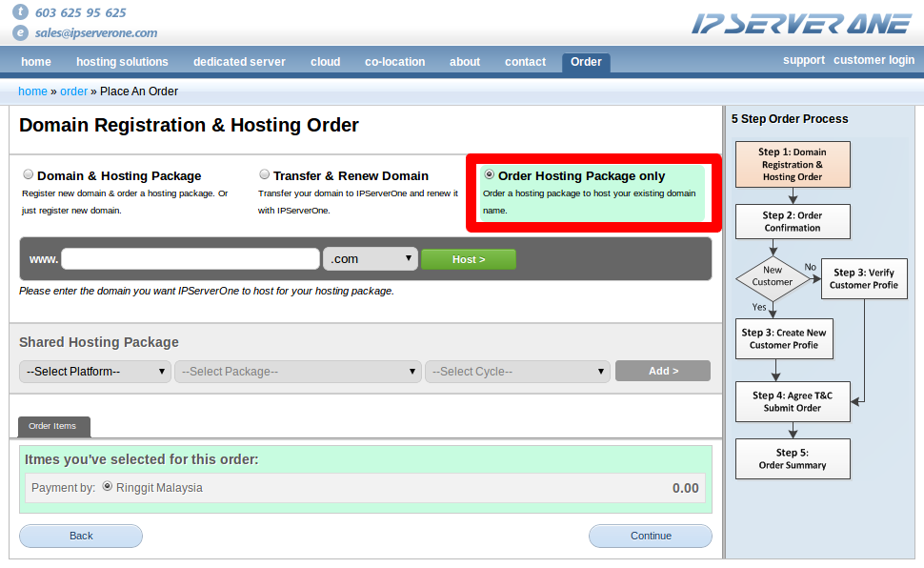
Task: Click the Back button
Action: pos(81,536)
